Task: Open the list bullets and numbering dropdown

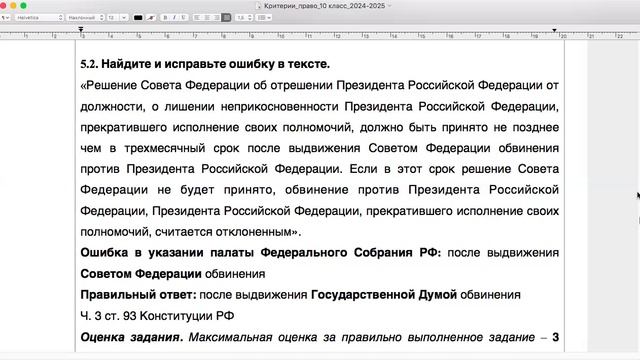Action: point(264,18)
